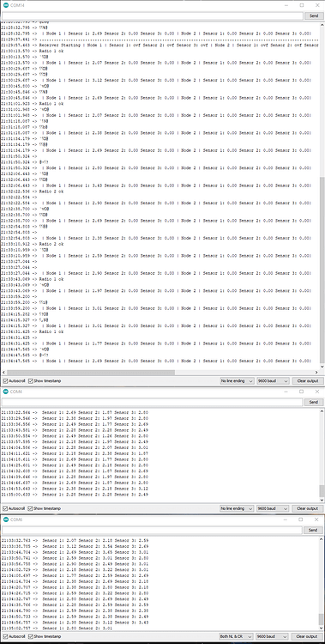Disable Autoscroll in the COM14 monitor
The height and width of the screenshot is (644, 325).
coord(5,380)
